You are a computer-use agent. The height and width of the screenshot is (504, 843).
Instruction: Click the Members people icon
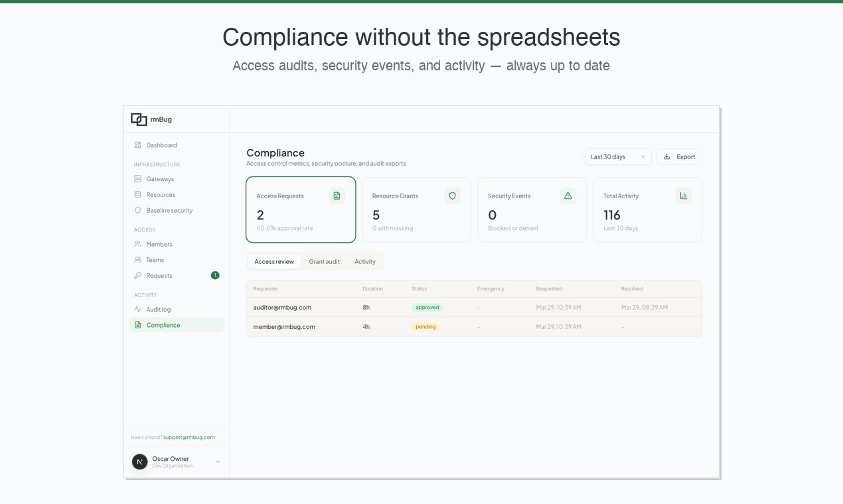tap(137, 244)
